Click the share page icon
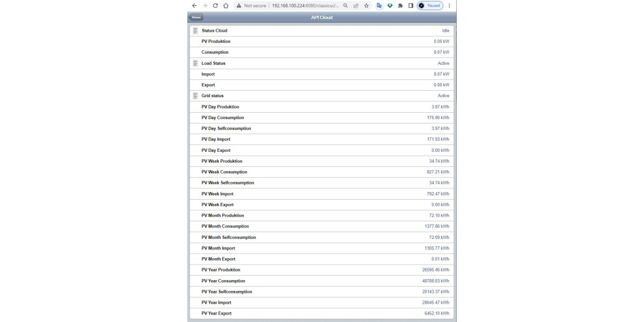 coord(356,5)
